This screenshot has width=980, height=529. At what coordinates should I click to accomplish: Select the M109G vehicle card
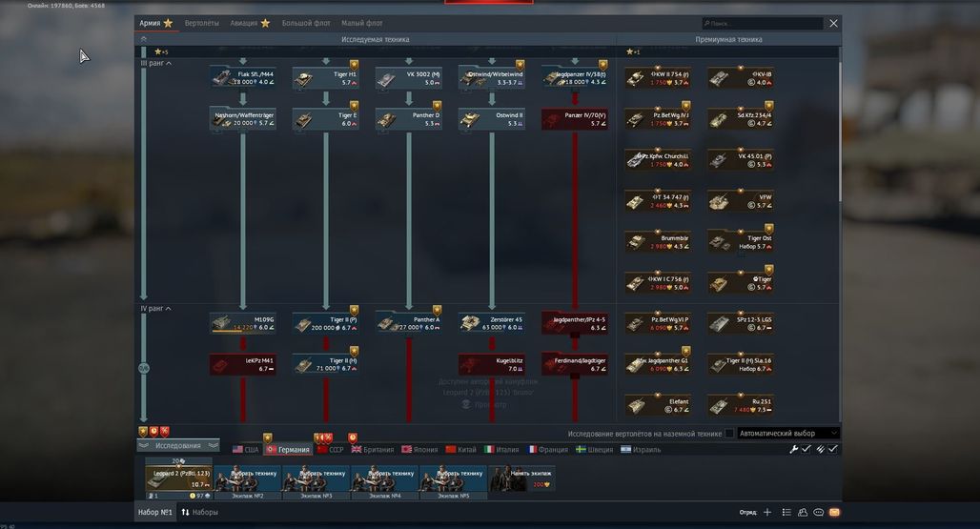pyautogui.click(x=243, y=323)
